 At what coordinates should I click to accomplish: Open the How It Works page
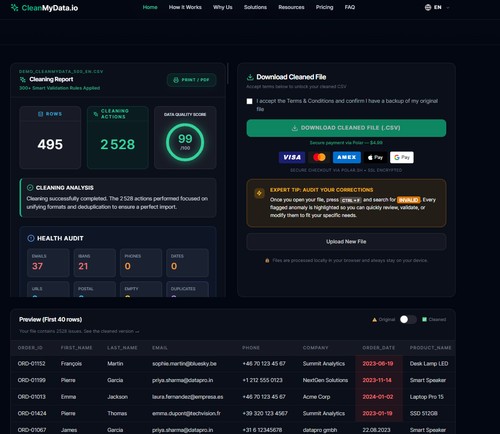185,7
